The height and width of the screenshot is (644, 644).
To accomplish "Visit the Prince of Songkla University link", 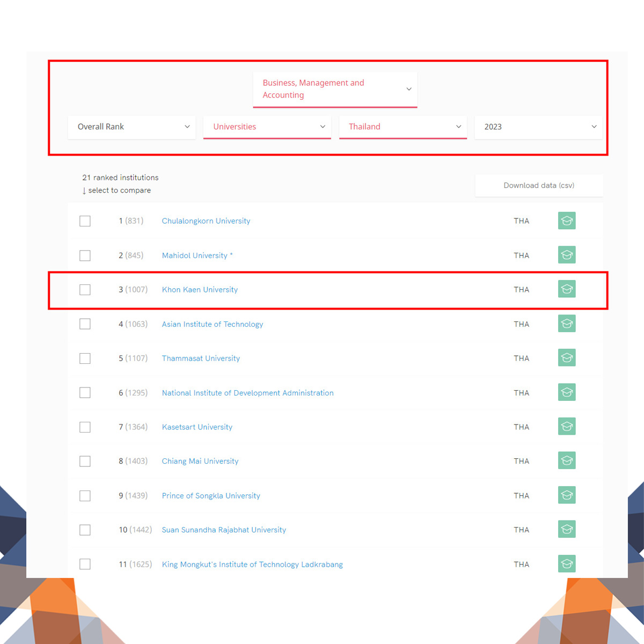I will (211, 495).
